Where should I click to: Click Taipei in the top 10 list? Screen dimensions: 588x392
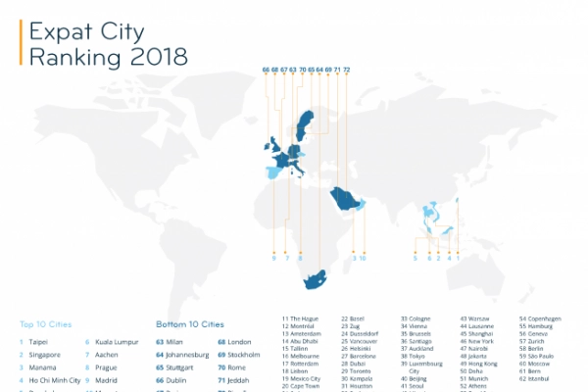point(38,342)
